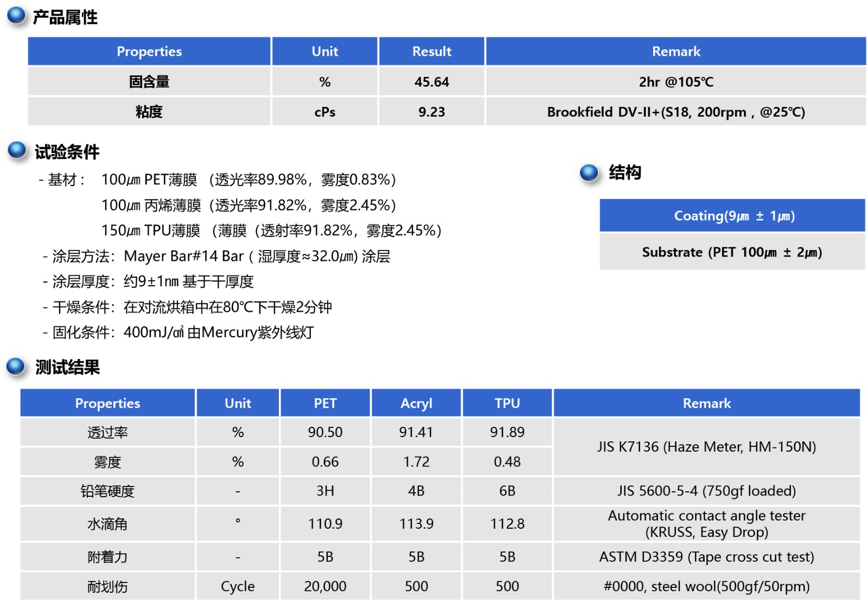Image resolution: width=868 pixels, height=609 pixels.
Task: Click the blue sphere bullet beside 结构
Action: (589, 172)
